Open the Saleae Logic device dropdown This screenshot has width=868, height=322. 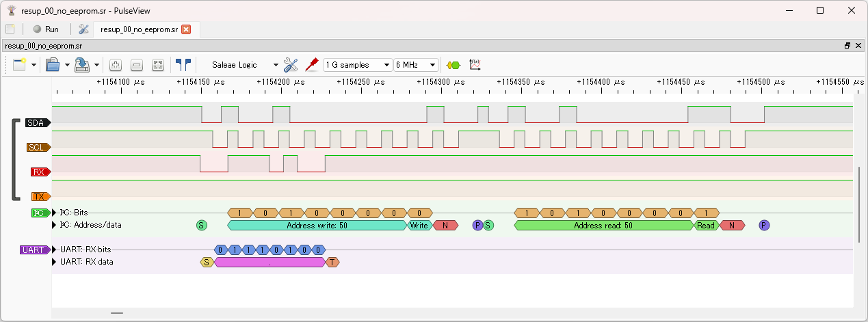pos(244,65)
